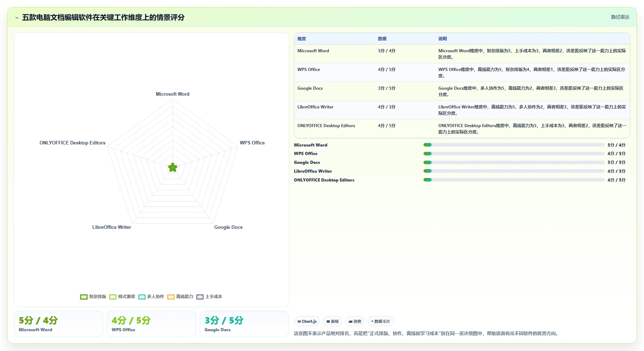Toggle 复杂排版 legend swatch in radar chart
This screenshot has width=644, height=351.
click(x=84, y=297)
